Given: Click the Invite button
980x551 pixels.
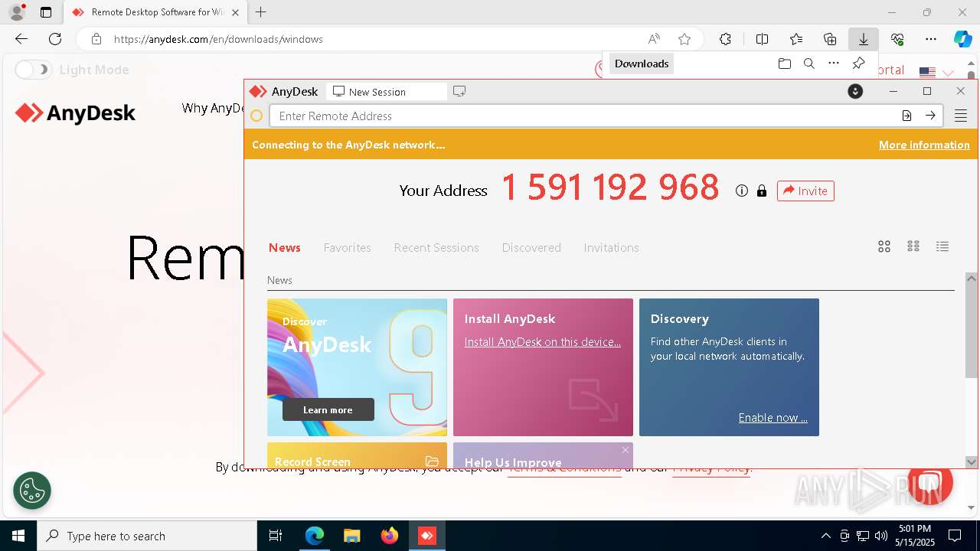Looking at the screenshot, I should point(805,191).
